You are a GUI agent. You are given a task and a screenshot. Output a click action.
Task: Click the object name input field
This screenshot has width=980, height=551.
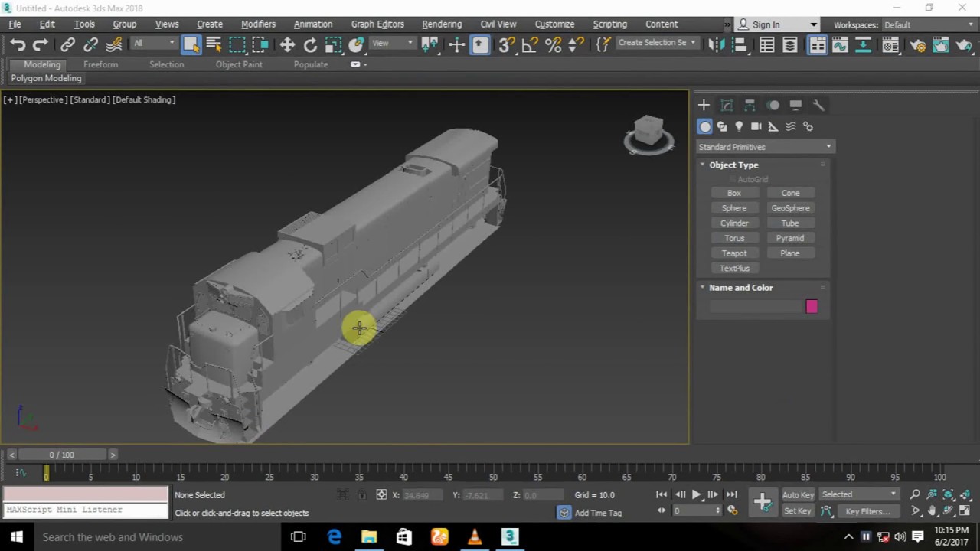pyautogui.click(x=756, y=307)
